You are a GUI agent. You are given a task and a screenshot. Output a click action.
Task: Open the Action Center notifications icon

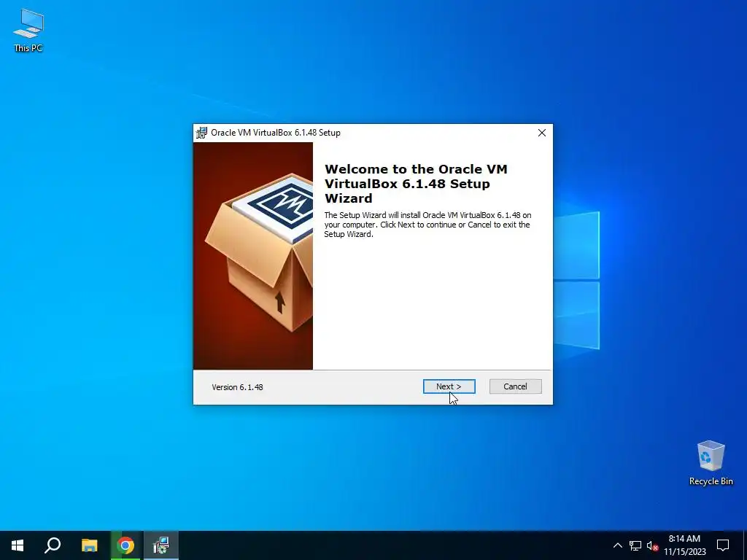[723, 545]
